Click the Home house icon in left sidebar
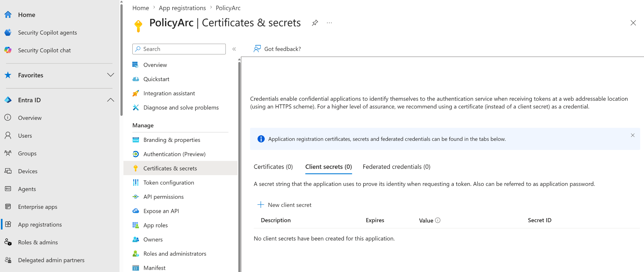Screen dimensions: 644x272 8,14
